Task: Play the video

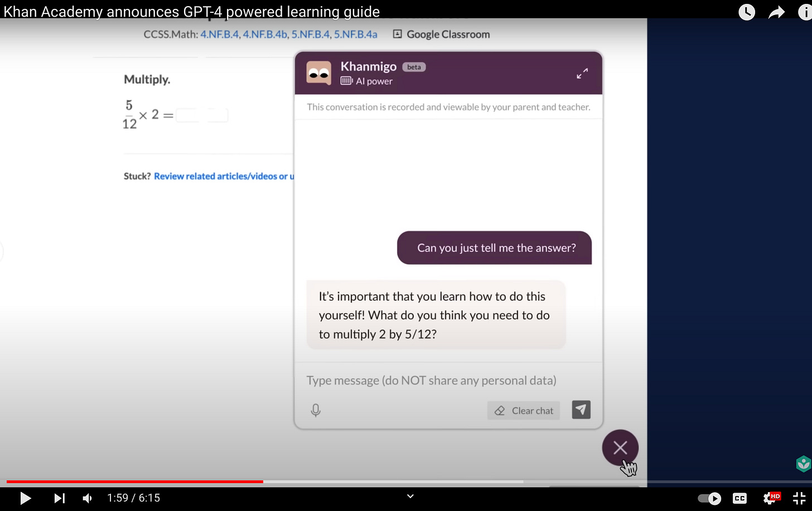Action: click(x=25, y=498)
